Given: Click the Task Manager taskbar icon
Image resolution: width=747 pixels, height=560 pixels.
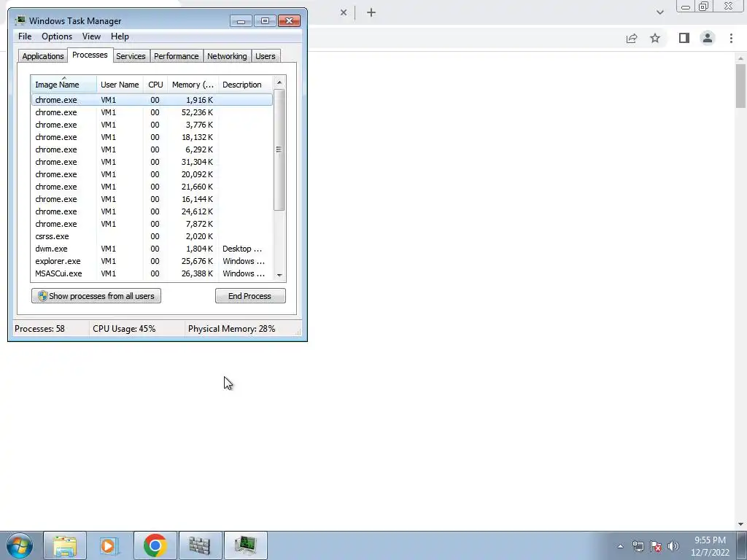Looking at the screenshot, I should 245,545.
